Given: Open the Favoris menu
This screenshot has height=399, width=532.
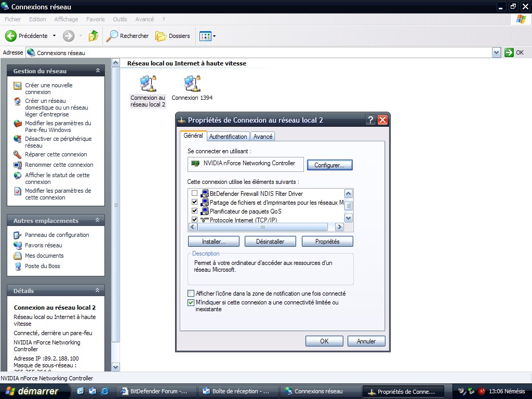Looking at the screenshot, I should pyautogui.click(x=96, y=19).
